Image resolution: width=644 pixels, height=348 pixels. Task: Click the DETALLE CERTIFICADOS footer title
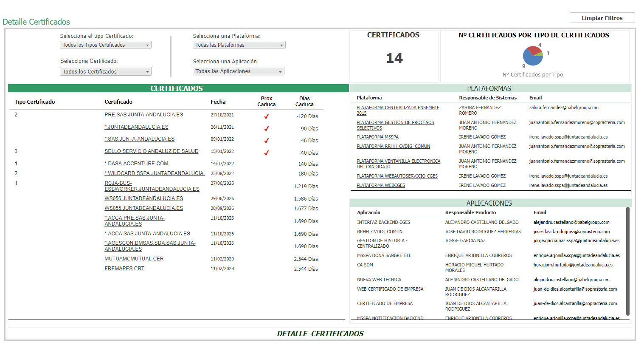tap(321, 334)
